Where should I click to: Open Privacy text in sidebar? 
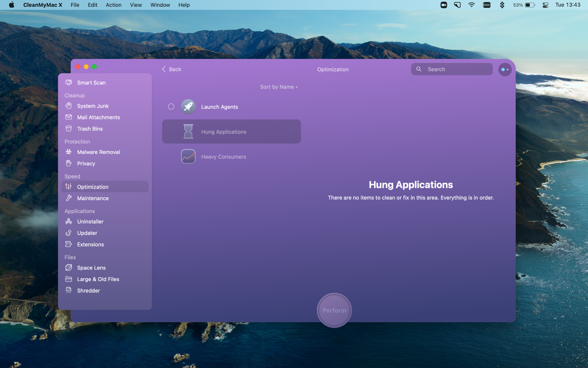click(x=86, y=163)
